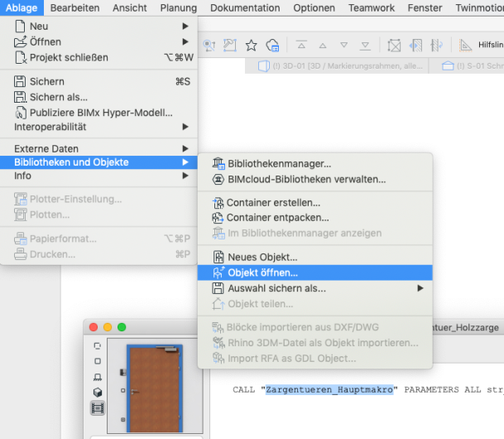Click the favorites star icon in toolbar
The image size is (504, 439).
click(251, 45)
